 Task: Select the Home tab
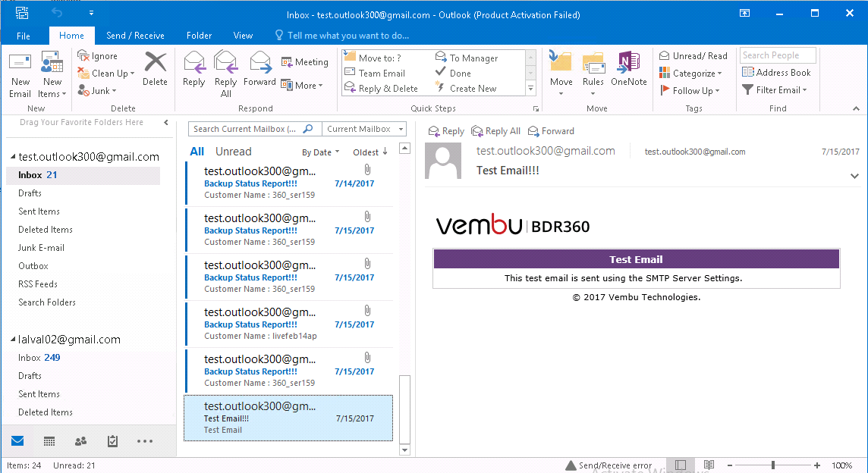[x=71, y=36]
